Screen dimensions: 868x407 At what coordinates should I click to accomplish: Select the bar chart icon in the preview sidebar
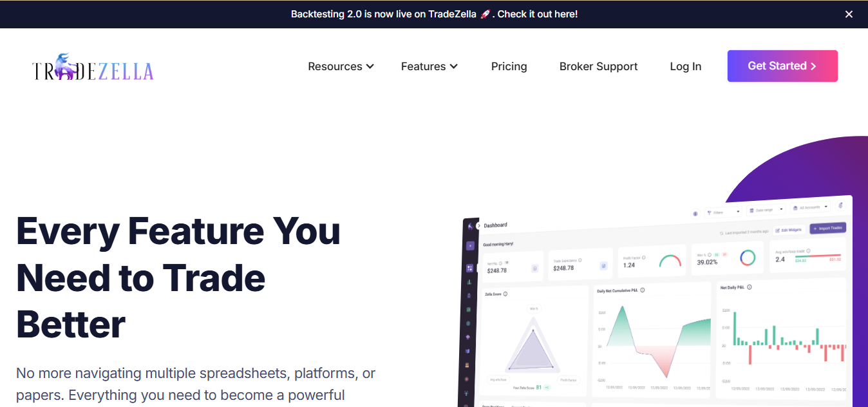pos(470,281)
